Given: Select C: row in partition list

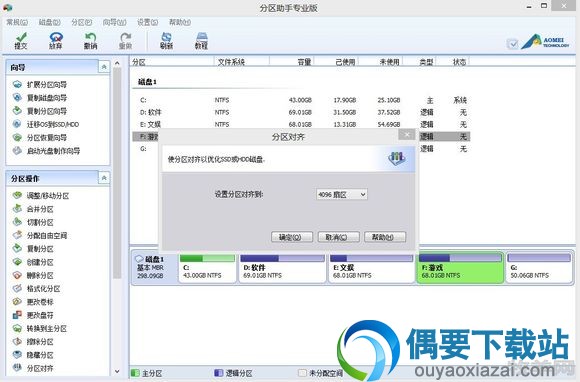Looking at the screenshot, I should point(301,100).
